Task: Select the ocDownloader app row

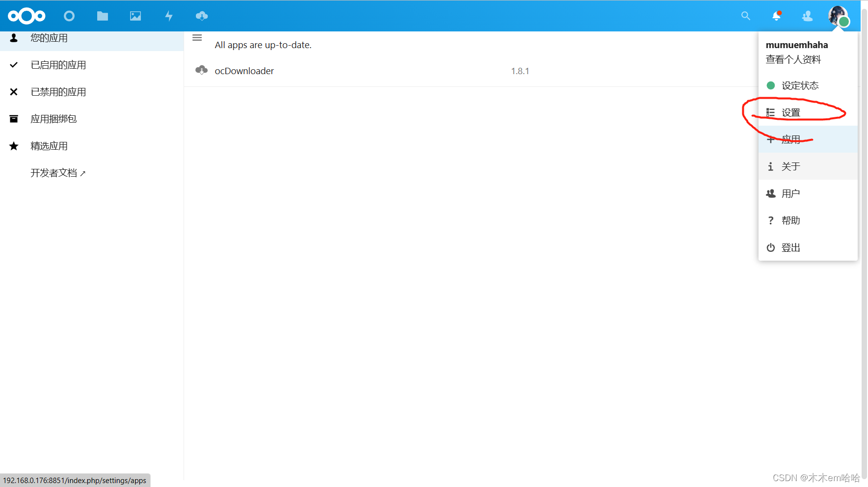Action: (244, 71)
